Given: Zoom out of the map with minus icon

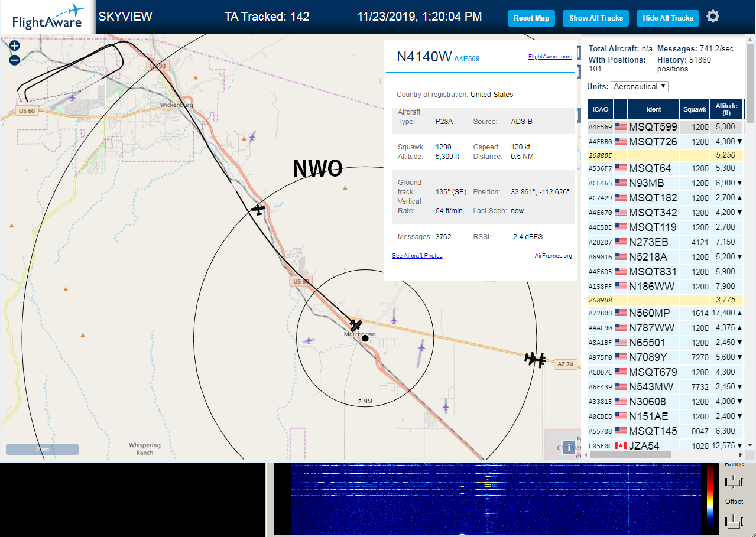Looking at the screenshot, I should click(15, 60).
